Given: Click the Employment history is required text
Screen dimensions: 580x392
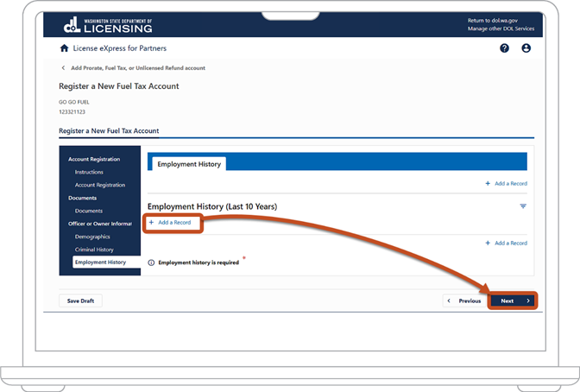Looking at the screenshot, I should pyautogui.click(x=199, y=262).
